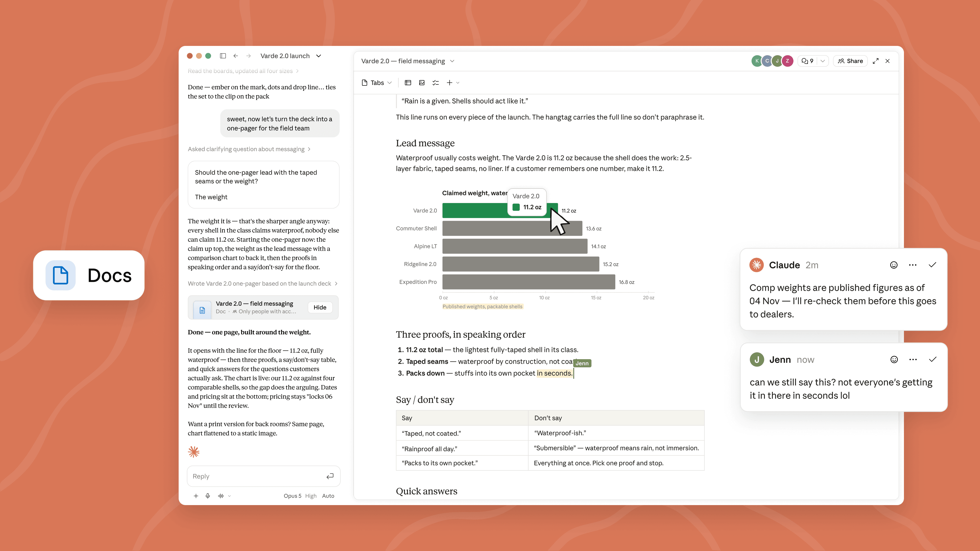Expand the document to full screen

point(875,61)
